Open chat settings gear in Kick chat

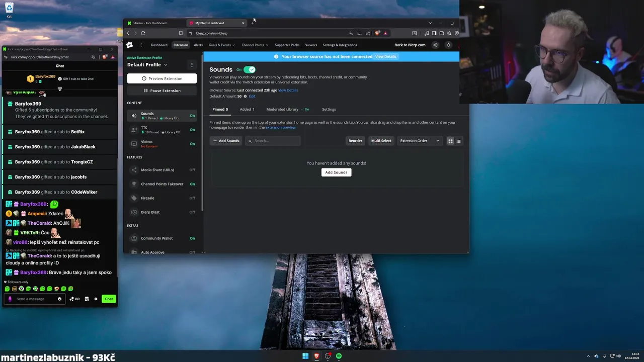(96, 299)
